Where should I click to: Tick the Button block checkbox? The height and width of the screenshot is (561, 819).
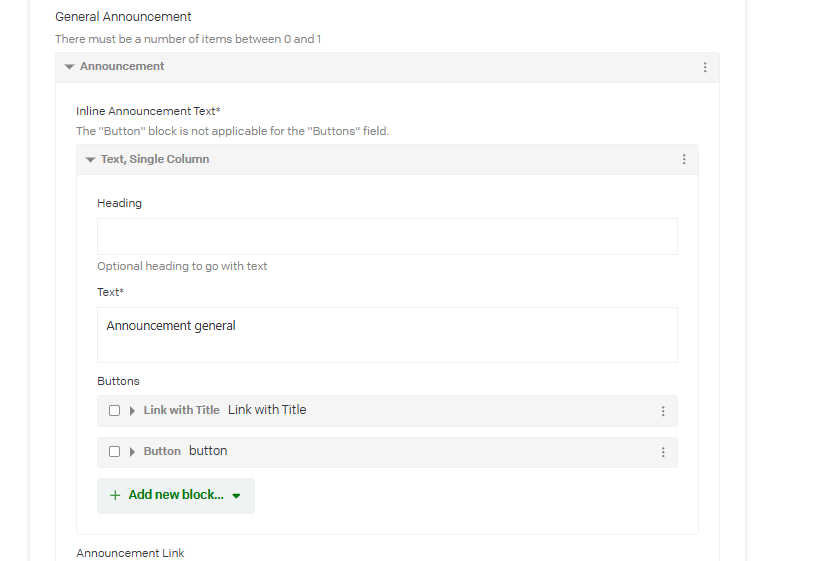tap(115, 452)
